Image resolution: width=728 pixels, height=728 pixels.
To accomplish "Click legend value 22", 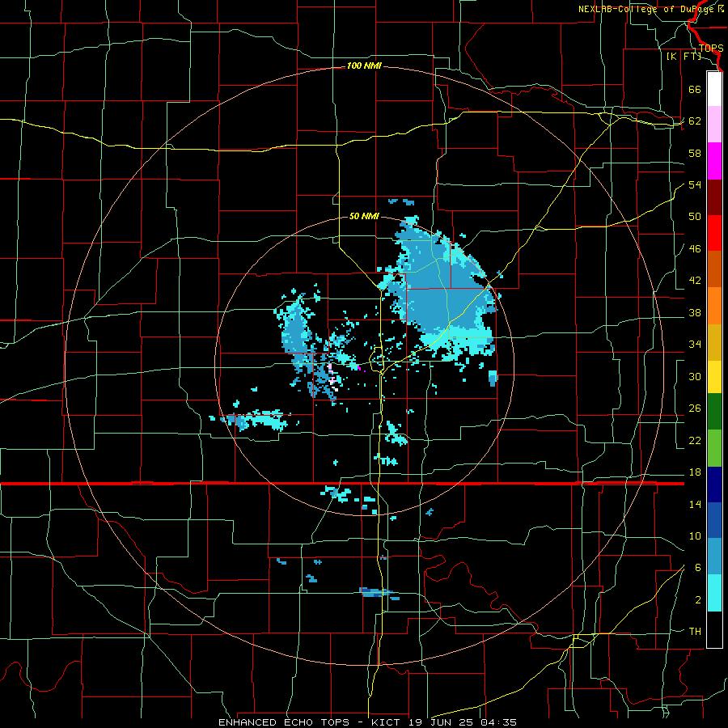I will pos(695,440).
